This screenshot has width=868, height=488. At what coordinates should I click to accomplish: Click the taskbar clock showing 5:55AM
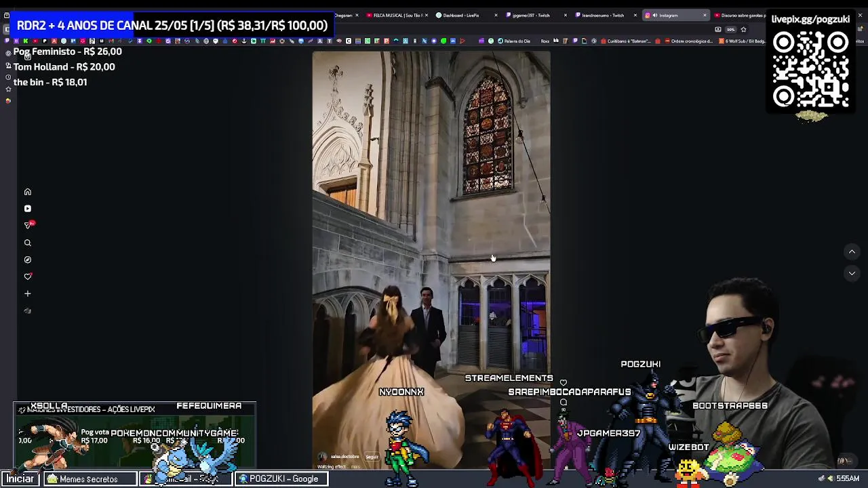coord(848,479)
